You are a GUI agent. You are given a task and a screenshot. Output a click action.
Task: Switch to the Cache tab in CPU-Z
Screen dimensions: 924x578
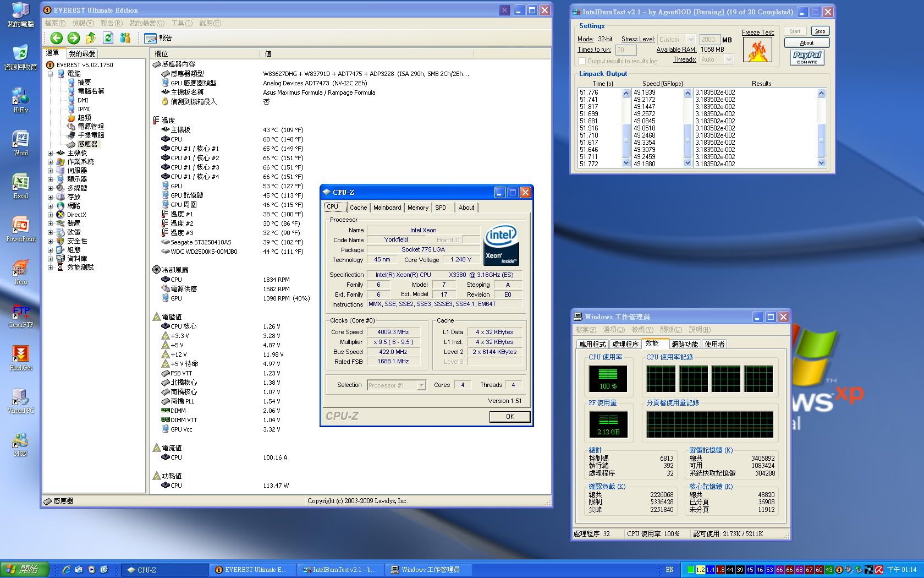pos(358,208)
